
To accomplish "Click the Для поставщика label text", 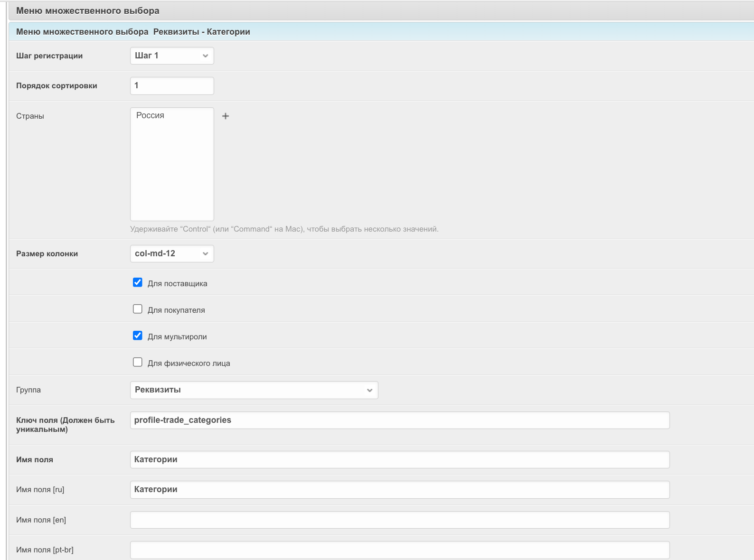I will pyautogui.click(x=177, y=284).
